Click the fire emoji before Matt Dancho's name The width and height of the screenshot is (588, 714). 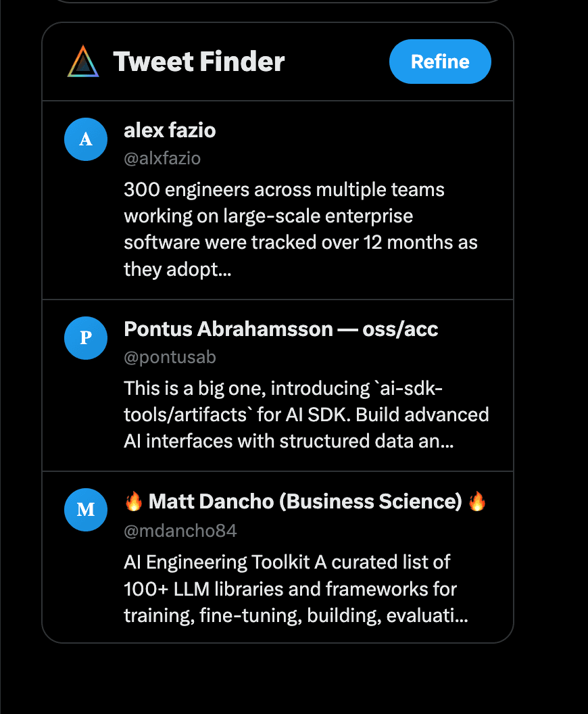[x=133, y=501]
